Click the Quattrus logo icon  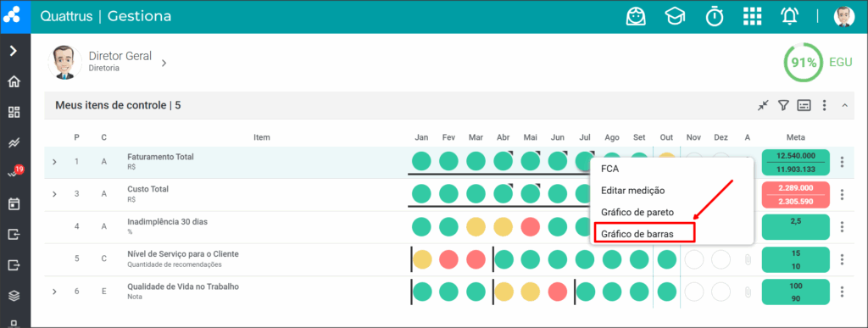coord(11,16)
